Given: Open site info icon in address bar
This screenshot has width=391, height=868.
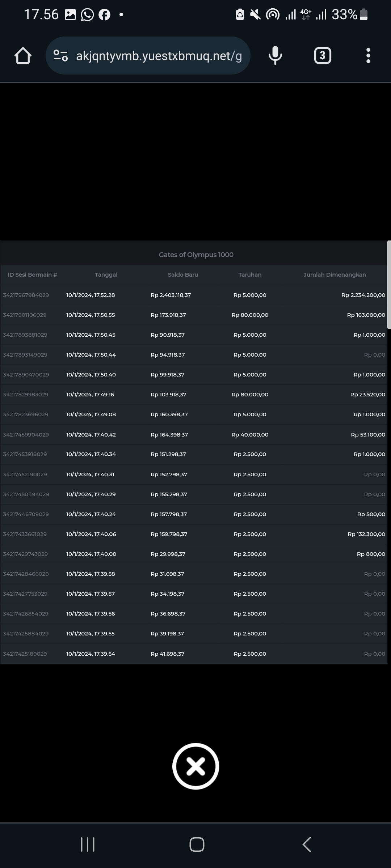Looking at the screenshot, I should click(x=60, y=56).
